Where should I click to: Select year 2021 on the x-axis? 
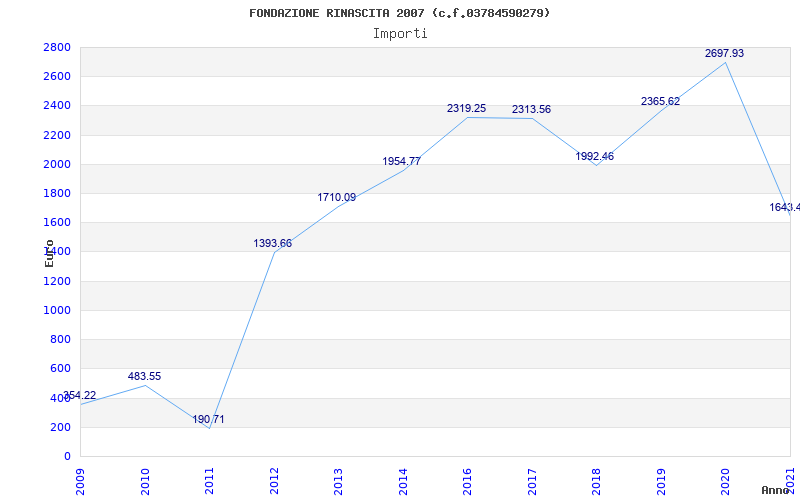pyautogui.click(x=790, y=481)
